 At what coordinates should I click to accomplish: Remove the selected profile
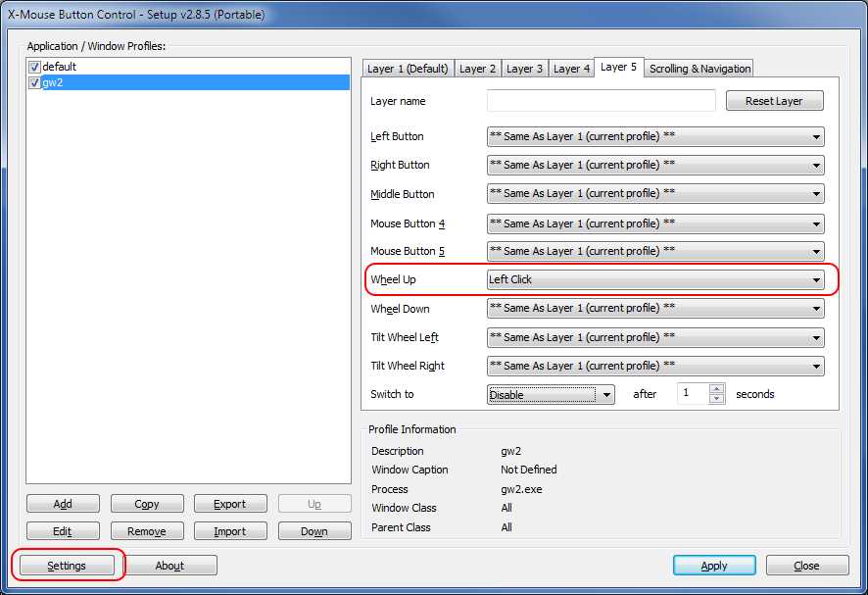(x=146, y=531)
